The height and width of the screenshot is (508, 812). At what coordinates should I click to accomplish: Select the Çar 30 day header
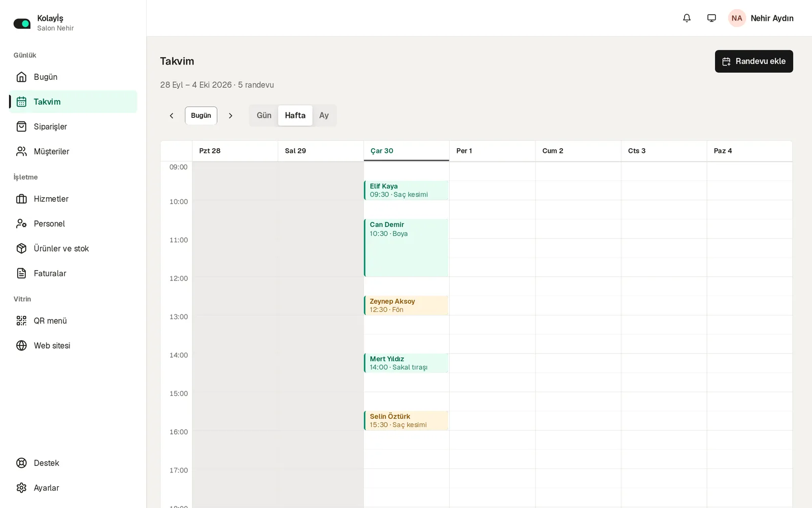tap(407, 151)
